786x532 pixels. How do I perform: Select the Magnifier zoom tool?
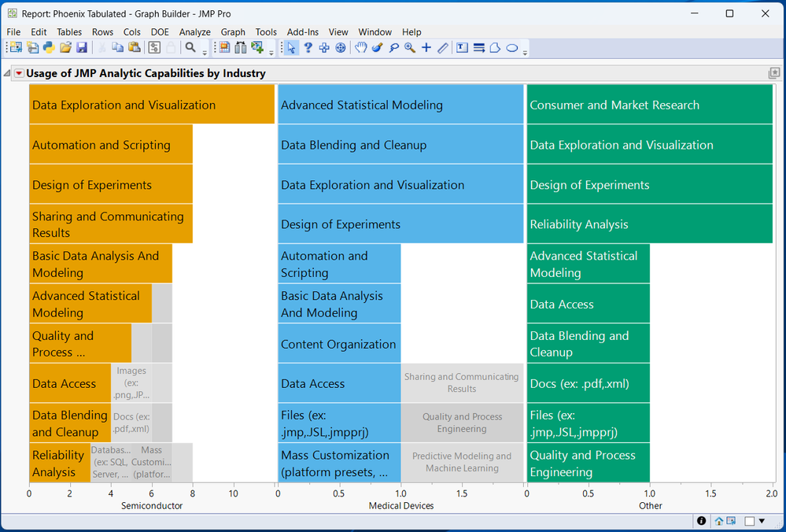[x=410, y=48]
